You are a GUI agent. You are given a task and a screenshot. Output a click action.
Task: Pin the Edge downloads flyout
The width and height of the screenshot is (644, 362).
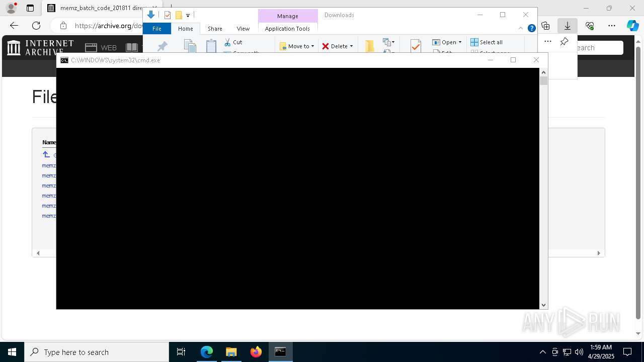coord(564,42)
